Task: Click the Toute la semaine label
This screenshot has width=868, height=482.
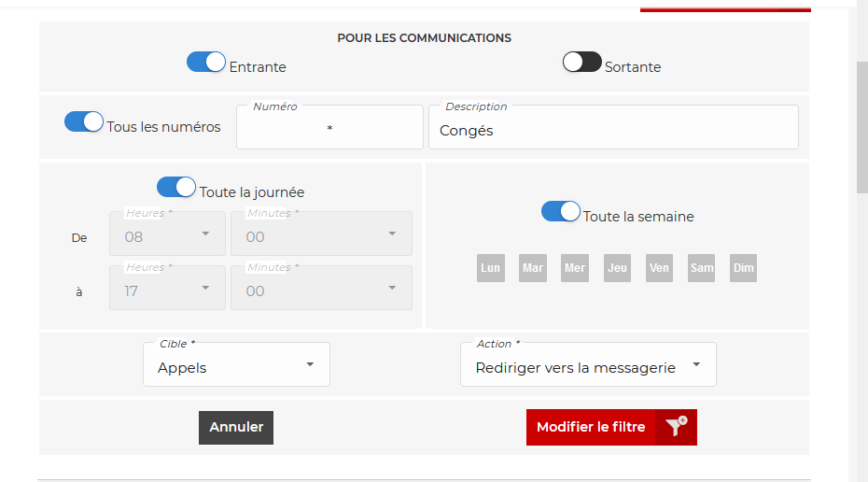Action: click(638, 217)
